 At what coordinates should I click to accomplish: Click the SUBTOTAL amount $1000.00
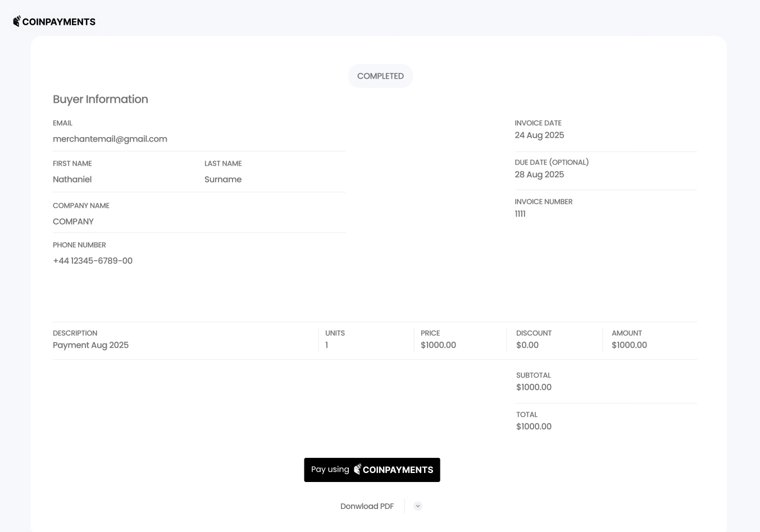tap(534, 387)
